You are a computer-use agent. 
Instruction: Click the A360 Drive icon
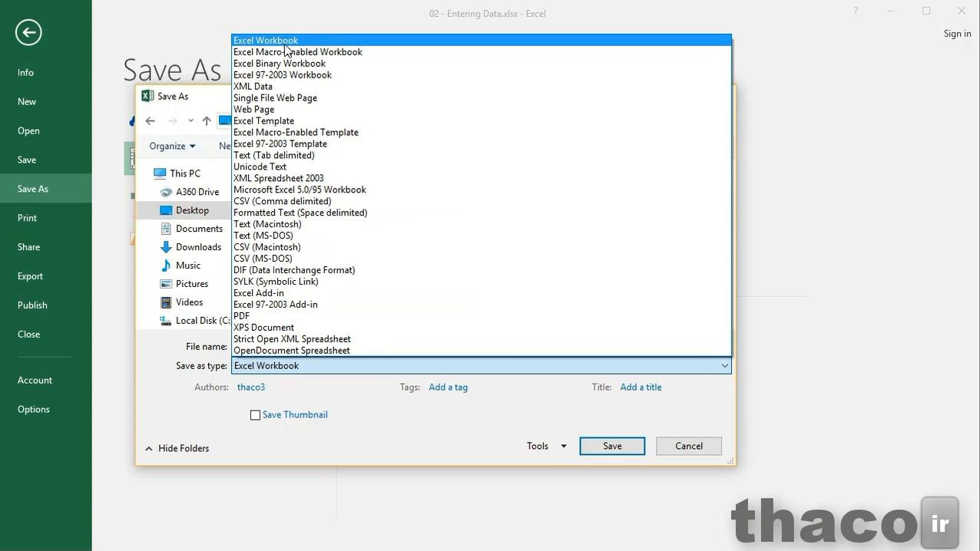(166, 192)
